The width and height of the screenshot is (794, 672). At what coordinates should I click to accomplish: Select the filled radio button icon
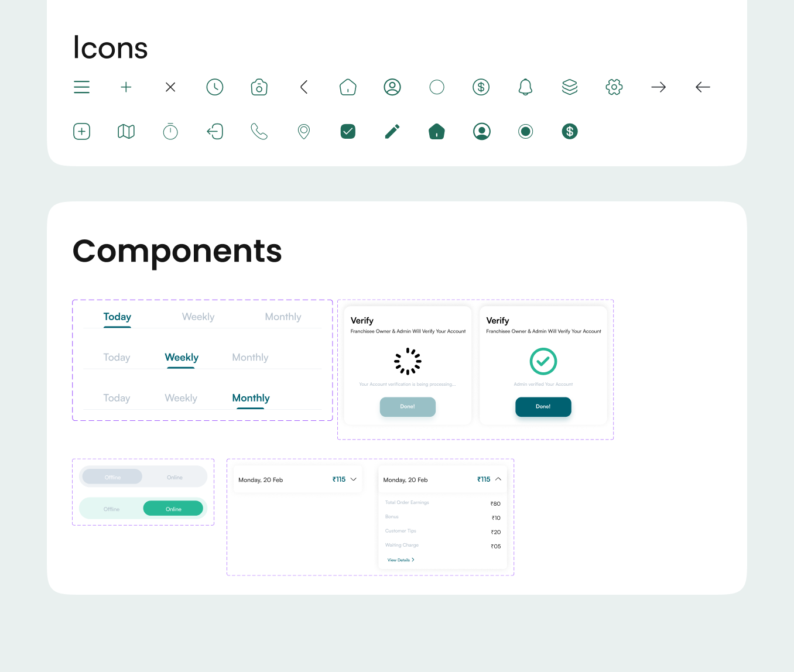click(x=525, y=132)
